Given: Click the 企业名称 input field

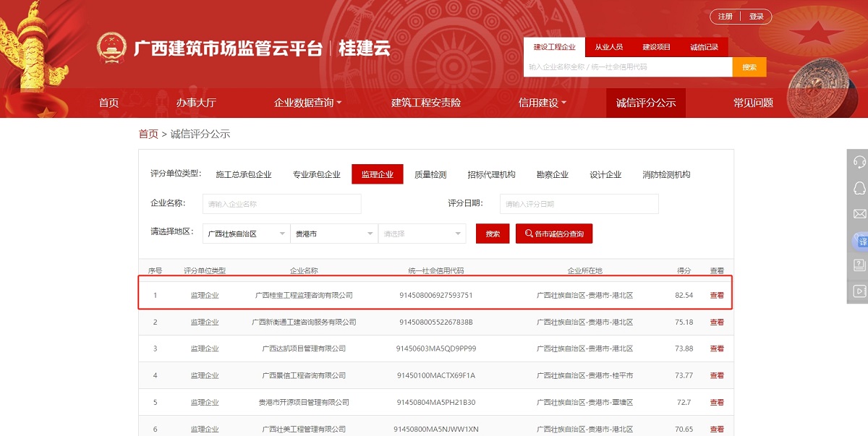Looking at the screenshot, I should 281,204.
